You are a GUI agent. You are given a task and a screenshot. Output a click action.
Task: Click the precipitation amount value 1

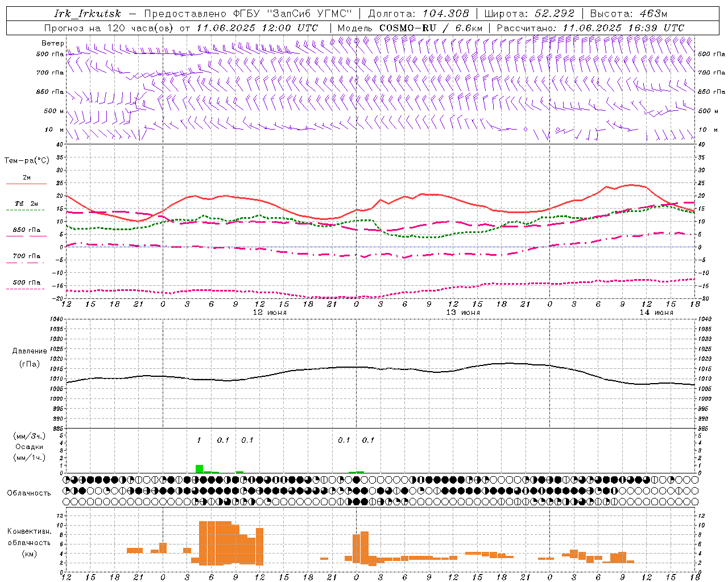click(198, 440)
